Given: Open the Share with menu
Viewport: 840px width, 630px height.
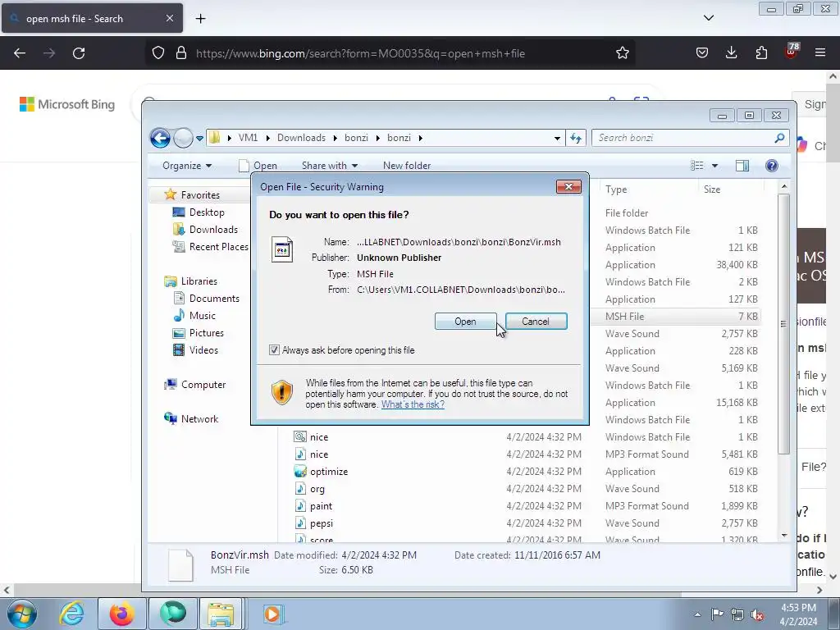Looking at the screenshot, I should click(x=330, y=166).
